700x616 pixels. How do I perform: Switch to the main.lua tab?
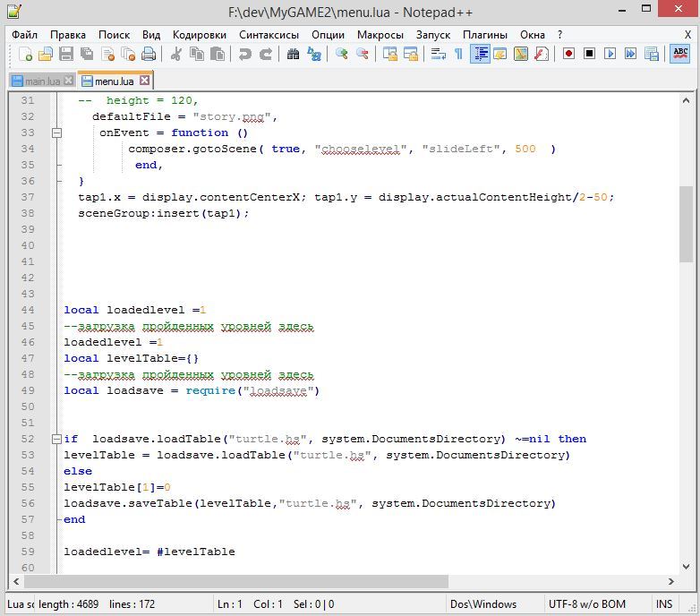click(42, 81)
